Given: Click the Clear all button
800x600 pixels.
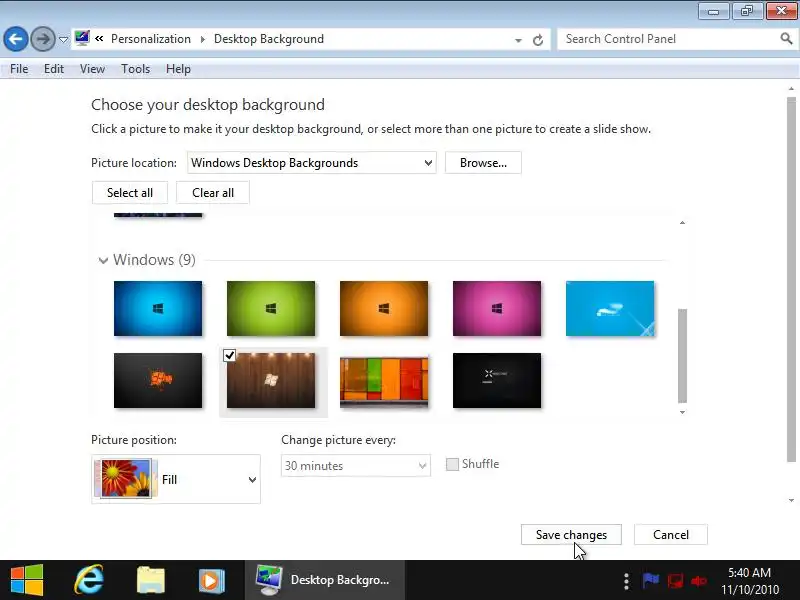Looking at the screenshot, I should [x=213, y=193].
